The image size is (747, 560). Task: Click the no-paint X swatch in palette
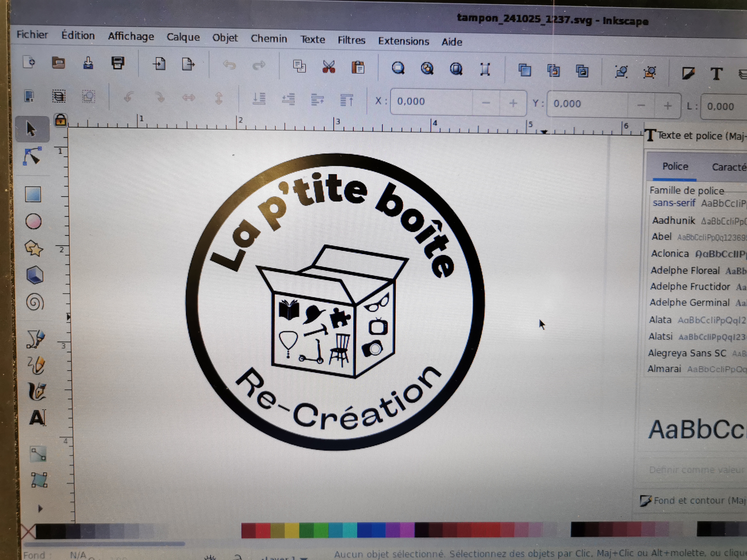(x=28, y=532)
